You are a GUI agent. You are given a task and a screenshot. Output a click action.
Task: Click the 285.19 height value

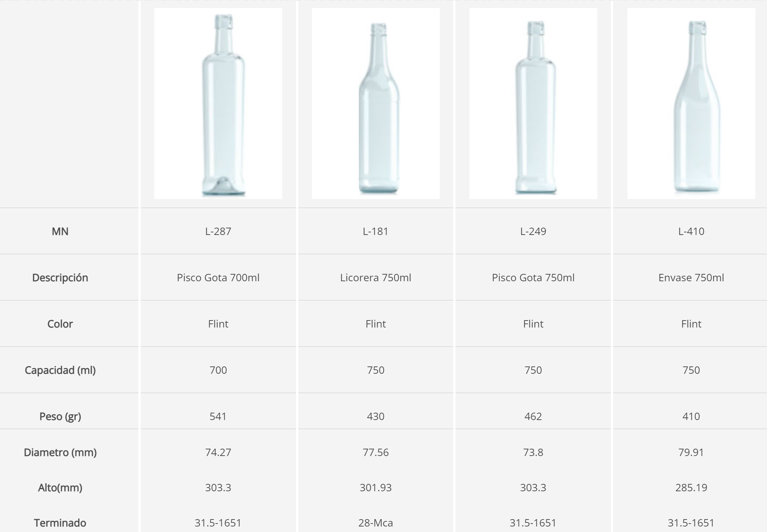tap(691, 488)
